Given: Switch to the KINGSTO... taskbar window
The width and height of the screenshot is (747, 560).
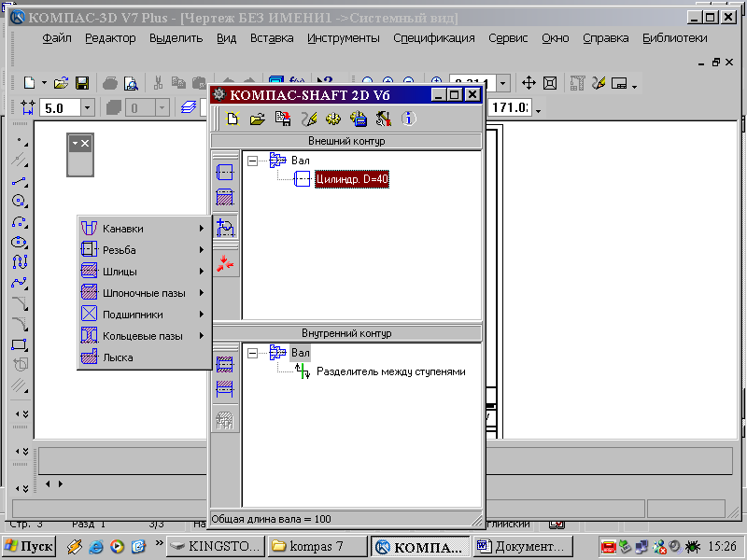Looking at the screenshot, I should coord(216,546).
